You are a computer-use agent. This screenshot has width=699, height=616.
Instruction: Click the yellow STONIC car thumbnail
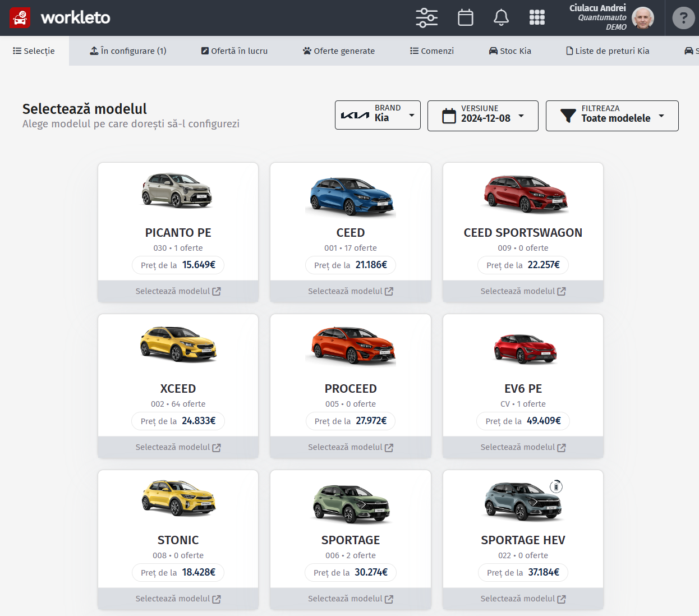pos(178,498)
